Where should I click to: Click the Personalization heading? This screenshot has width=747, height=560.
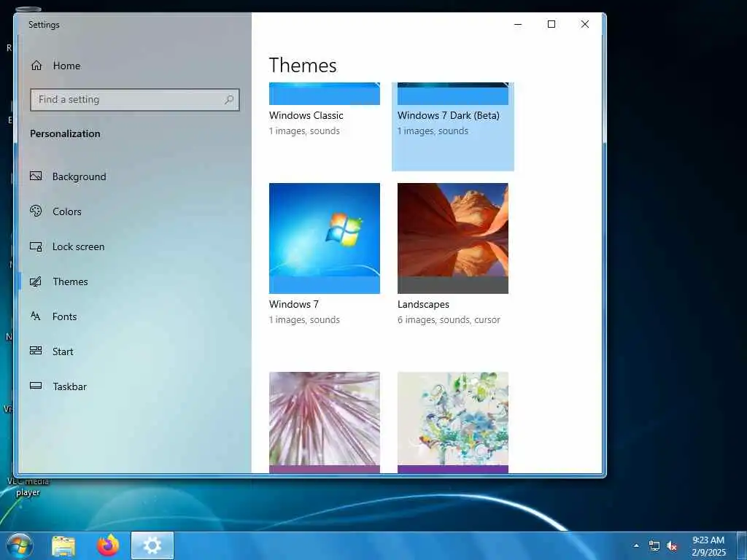click(x=65, y=134)
